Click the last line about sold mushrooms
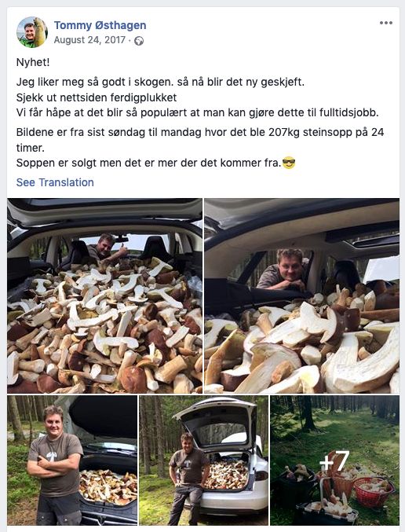This screenshot has width=405, height=532. coord(148,163)
